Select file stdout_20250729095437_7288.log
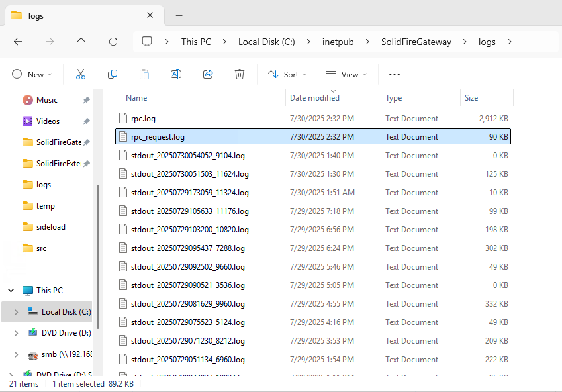Image resolution: width=562 pixels, height=392 pixels. (x=313, y=248)
